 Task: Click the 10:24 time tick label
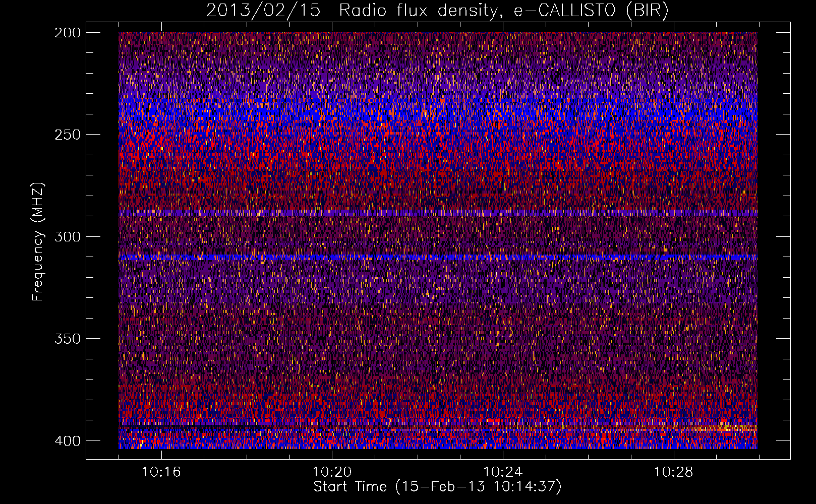pos(503,472)
